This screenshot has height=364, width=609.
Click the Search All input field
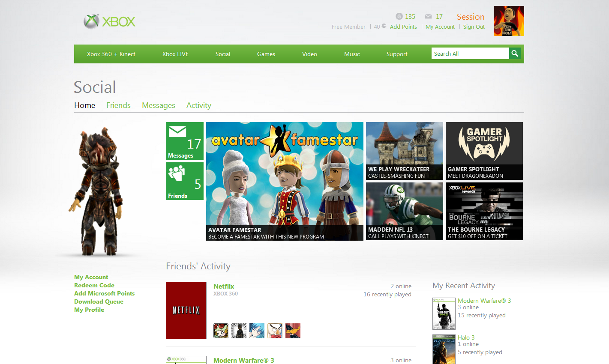point(470,54)
